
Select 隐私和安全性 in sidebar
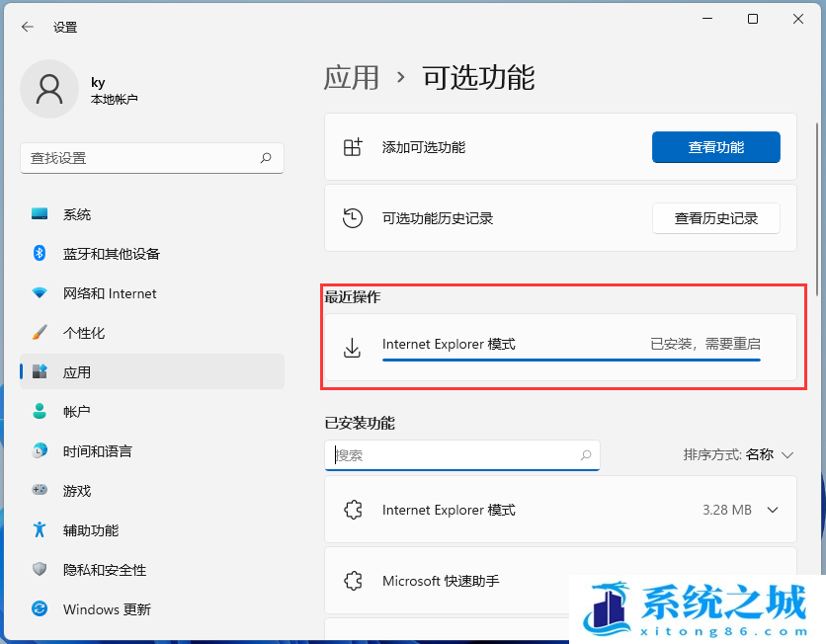(104, 570)
